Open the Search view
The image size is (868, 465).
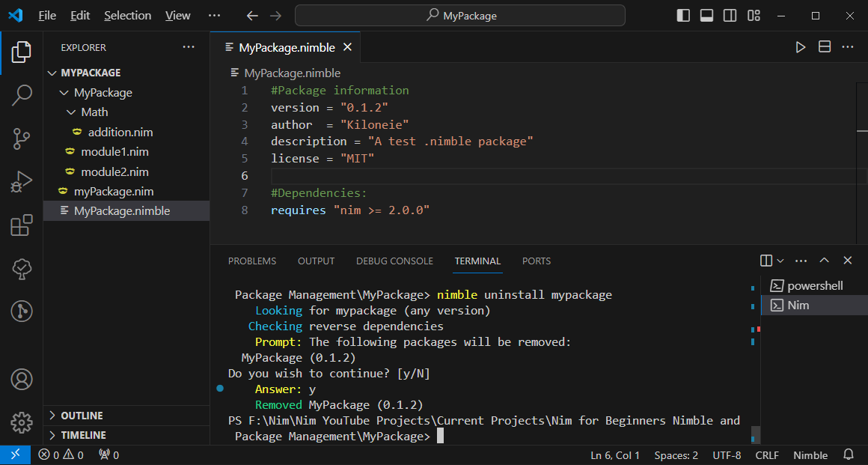[21, 95]
